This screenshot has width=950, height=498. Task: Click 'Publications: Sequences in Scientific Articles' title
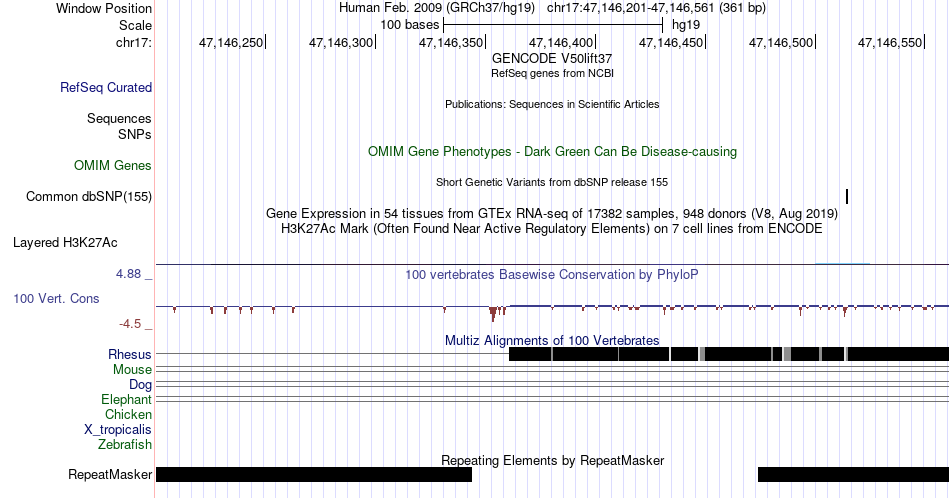pos(552,104)
